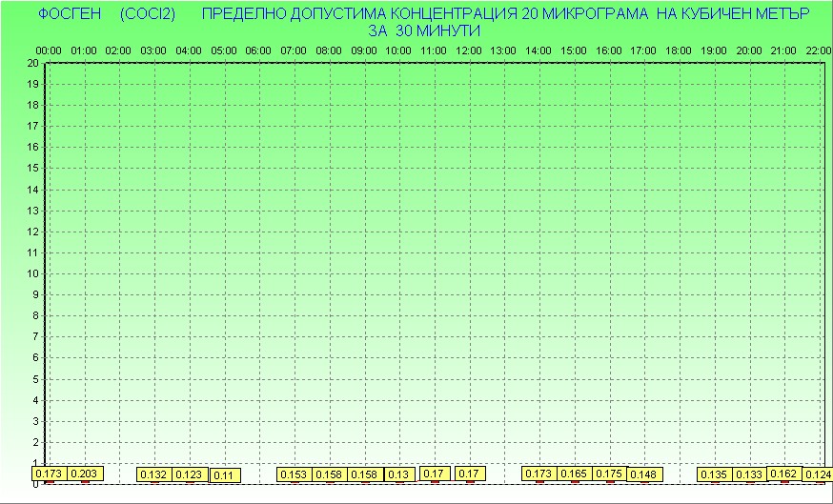
Task: Click the 18:00 time axis label
Action: [x=679, y=51]
